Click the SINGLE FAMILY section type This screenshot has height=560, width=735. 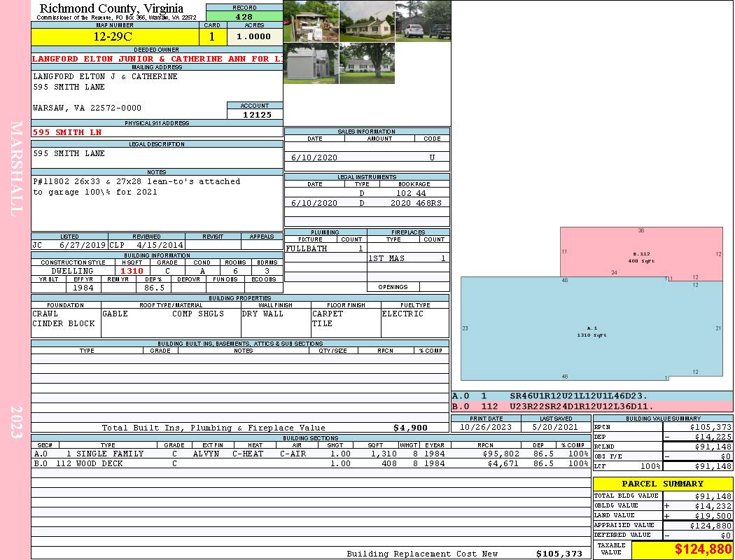[110, 454]
